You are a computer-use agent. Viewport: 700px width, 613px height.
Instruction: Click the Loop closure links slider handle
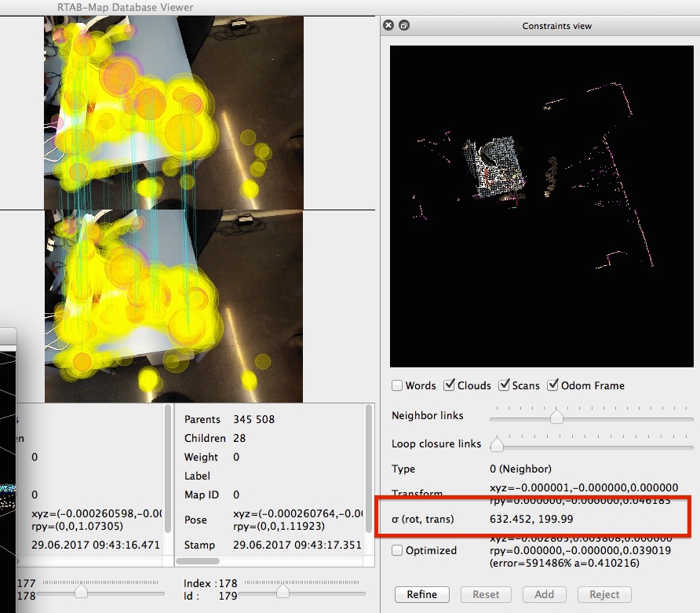tap(497, 446)
